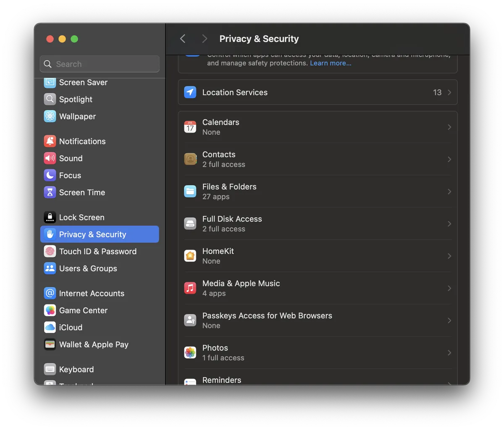This screenshot has height=430, width=504.
Task: Go forward with the forward arrow
Action: coord(205,39)
